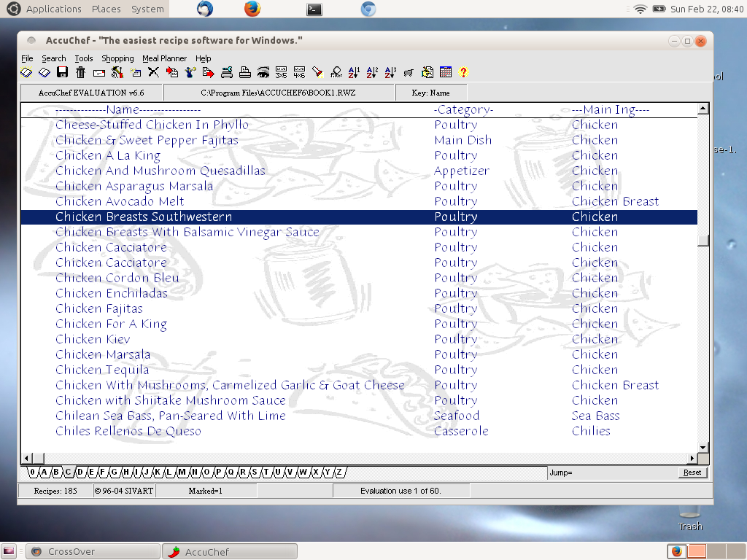Open the Meal Planner menu

click(164, 58)
